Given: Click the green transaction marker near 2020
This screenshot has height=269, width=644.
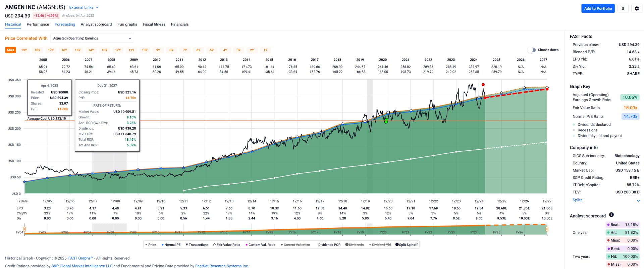Looking at the screenshot, I should pyautogui.click(x=386, y=121).
